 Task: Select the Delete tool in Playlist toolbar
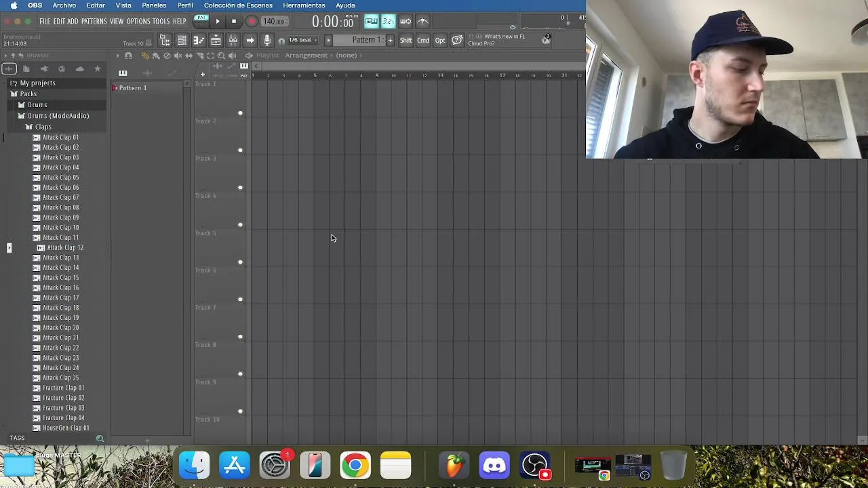(167, 56)
